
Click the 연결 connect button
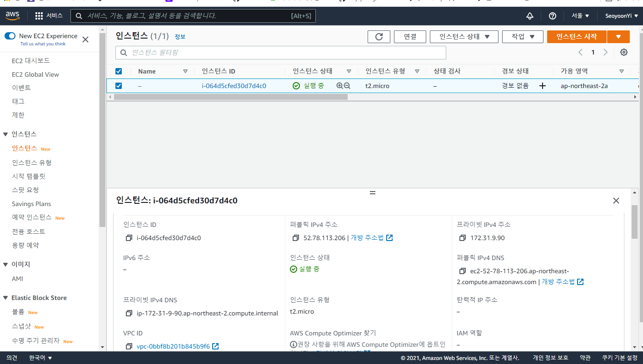click(x=410, y=37)
